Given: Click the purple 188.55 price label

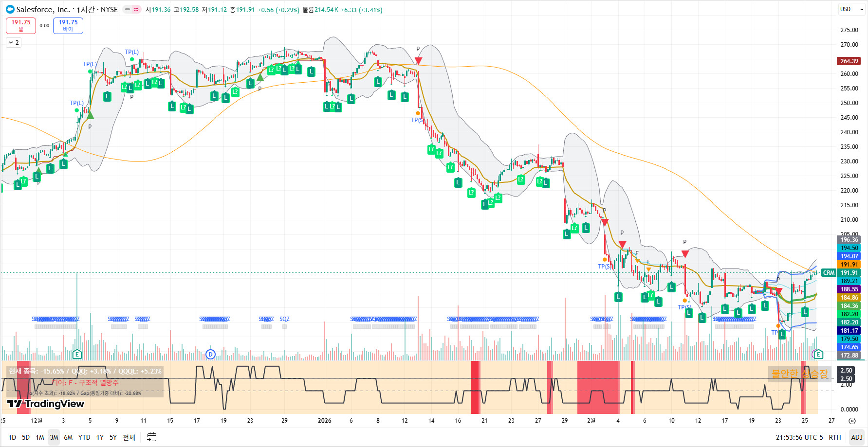Looking at the screenshot, I should (849, 289).
